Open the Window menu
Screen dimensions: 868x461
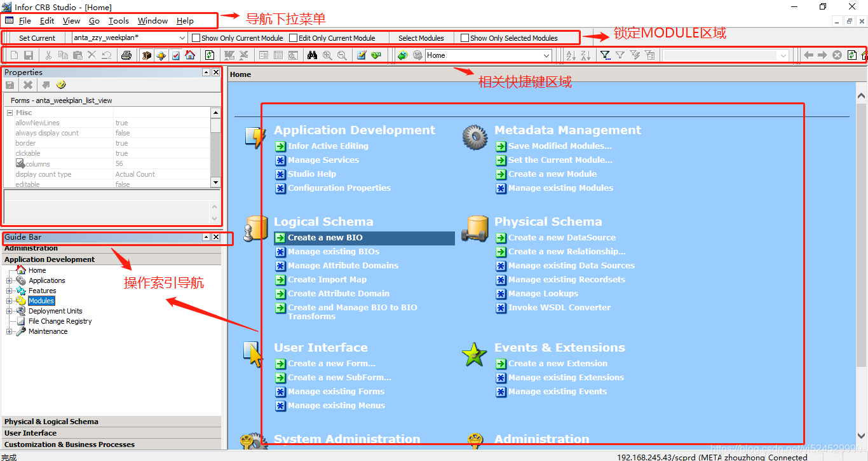[x=153, y=20]
